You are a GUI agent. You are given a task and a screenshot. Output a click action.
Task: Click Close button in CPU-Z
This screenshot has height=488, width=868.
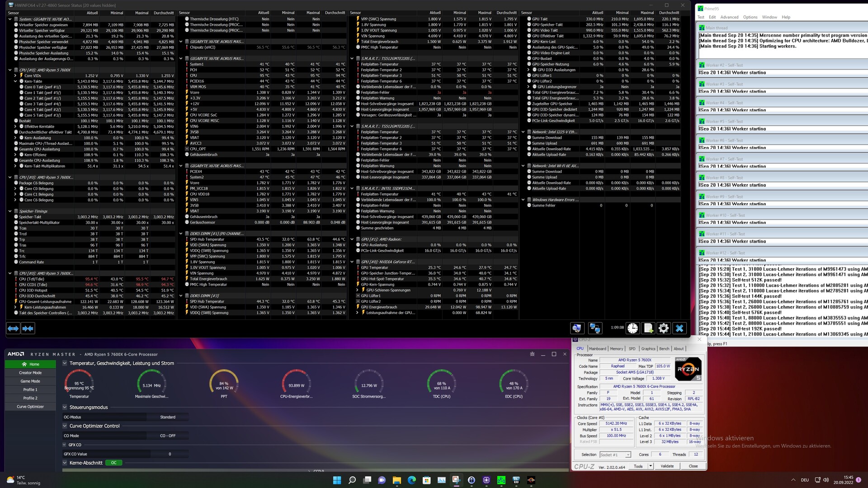(693, 466)
